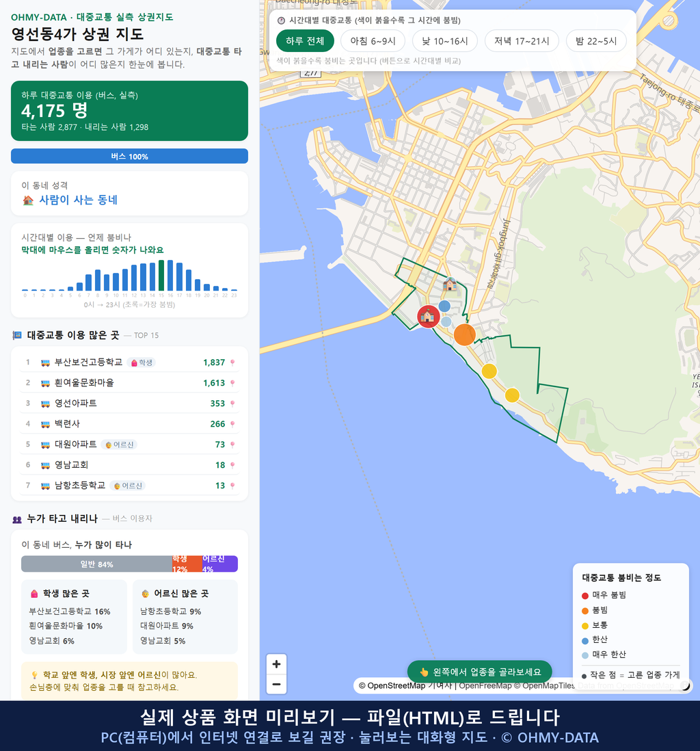Click 대원아파트 9% entry
This screenshot has width=700, height=751.
(167, 626)
